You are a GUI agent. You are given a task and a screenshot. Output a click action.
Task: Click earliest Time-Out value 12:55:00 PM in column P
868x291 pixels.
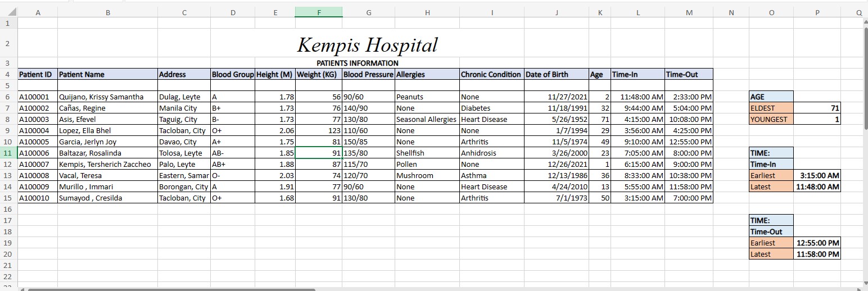(x=817, y=243)
